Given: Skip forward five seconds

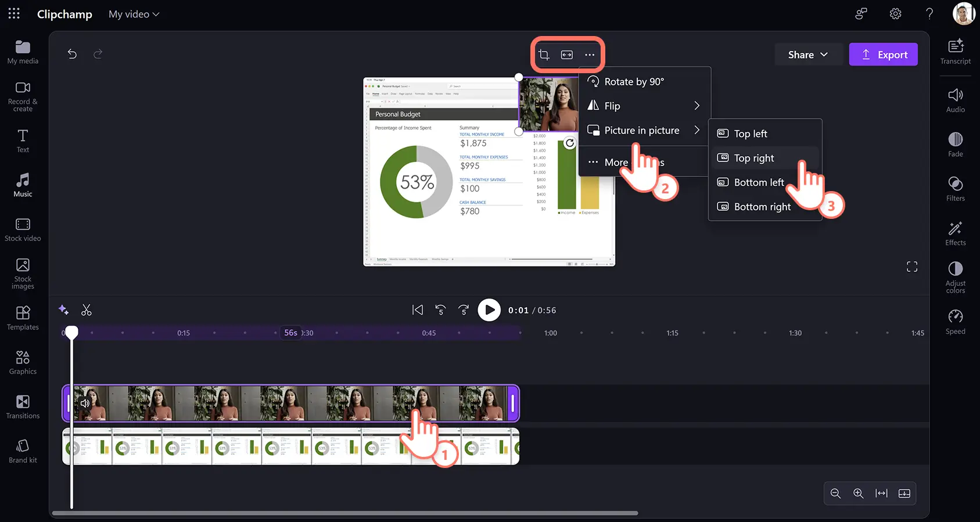Looking at the screenshot, I should point(464,310).
